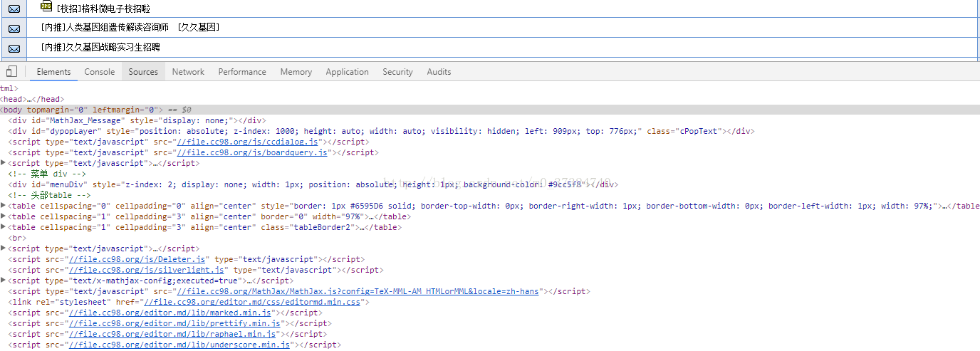Open the silverlight.js source link
This screenshot has width=980, height=351.
(147, 270)
